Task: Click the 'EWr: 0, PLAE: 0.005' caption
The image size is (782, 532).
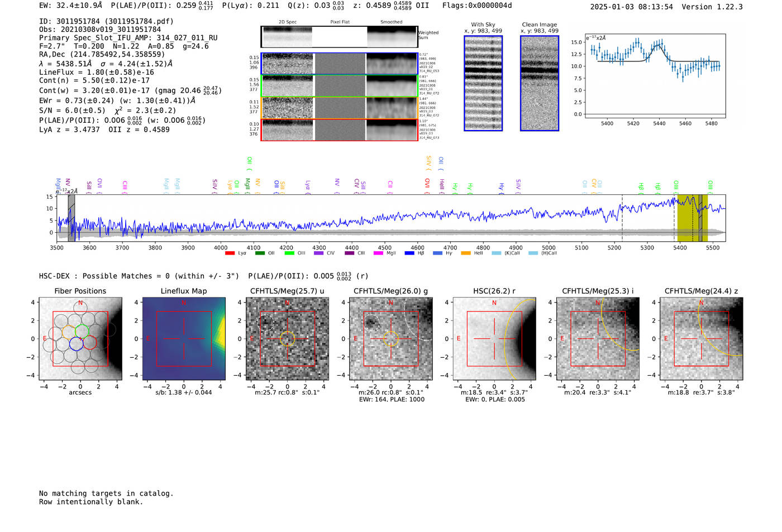Action: (x=495, y=400)
